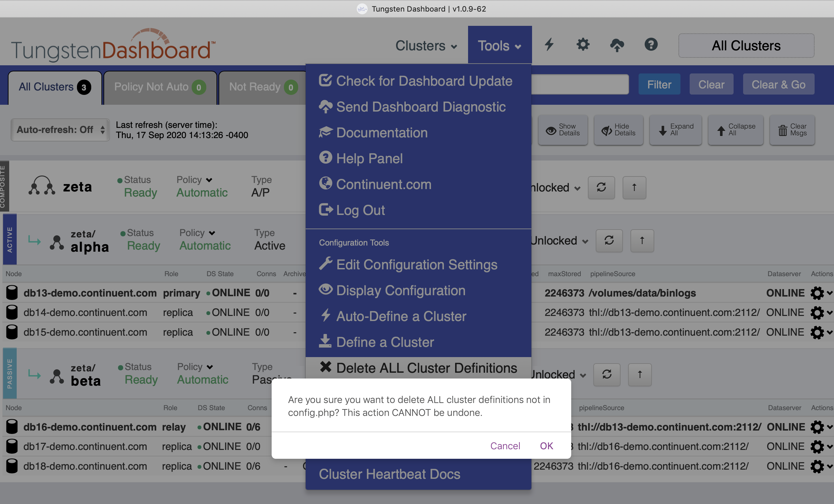Show Details button with eye icon

point(563,130)
